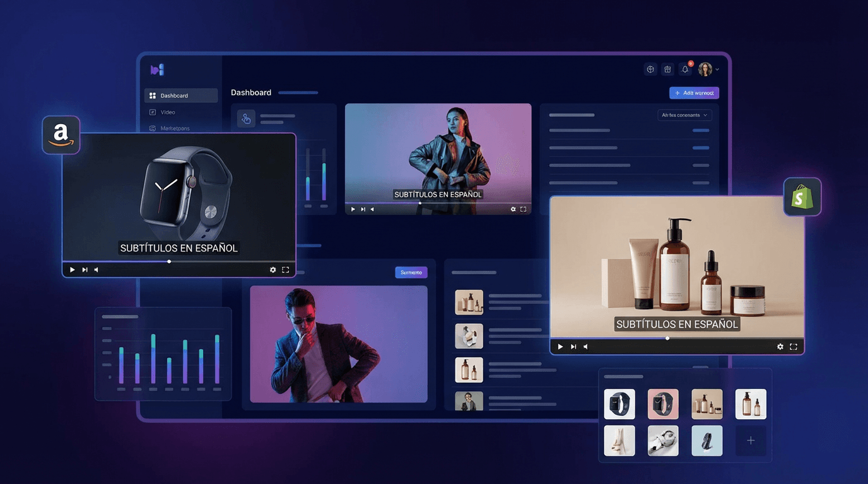The width and height of the screenshot is (868, 484).
Task: Click the gift box icon in header
Action: pos(667,69)
